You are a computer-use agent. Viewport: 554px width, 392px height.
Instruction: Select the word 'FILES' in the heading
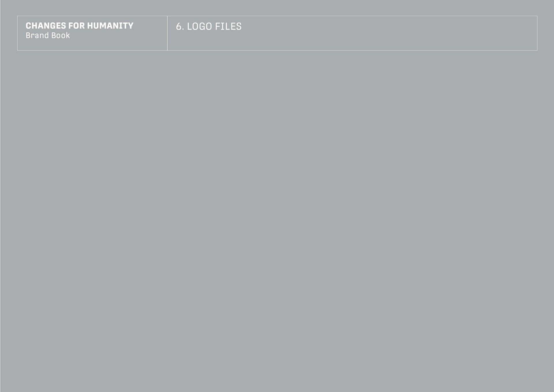point(228,27)
